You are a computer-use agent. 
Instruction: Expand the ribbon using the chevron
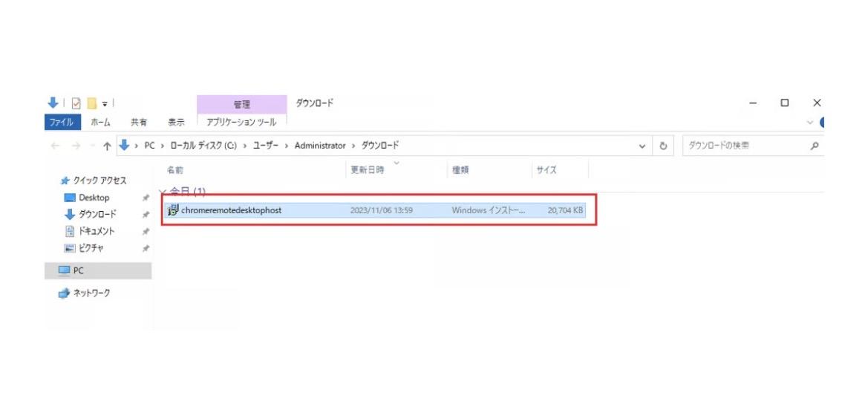(809, 123)
